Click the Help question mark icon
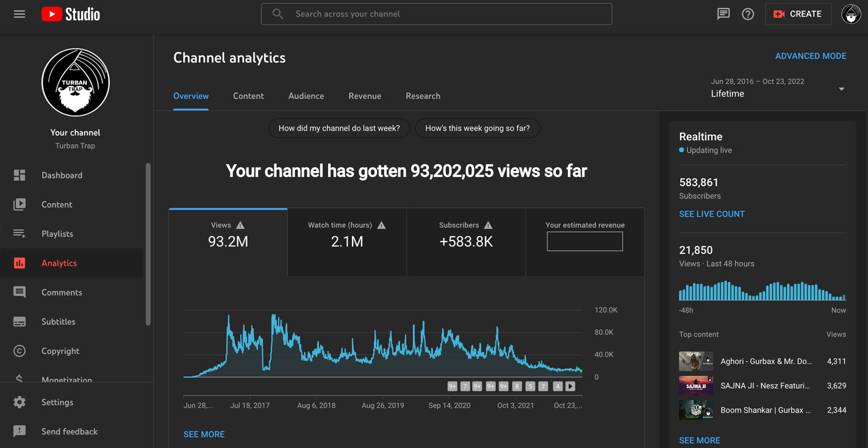The image size is (868, 448). point(748,14)
